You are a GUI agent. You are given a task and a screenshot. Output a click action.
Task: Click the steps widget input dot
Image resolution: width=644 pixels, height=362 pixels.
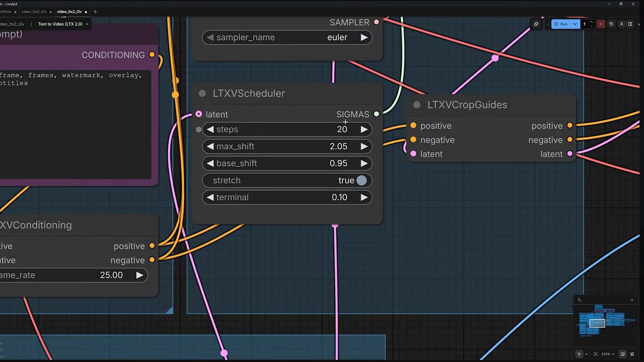(199, 129)
